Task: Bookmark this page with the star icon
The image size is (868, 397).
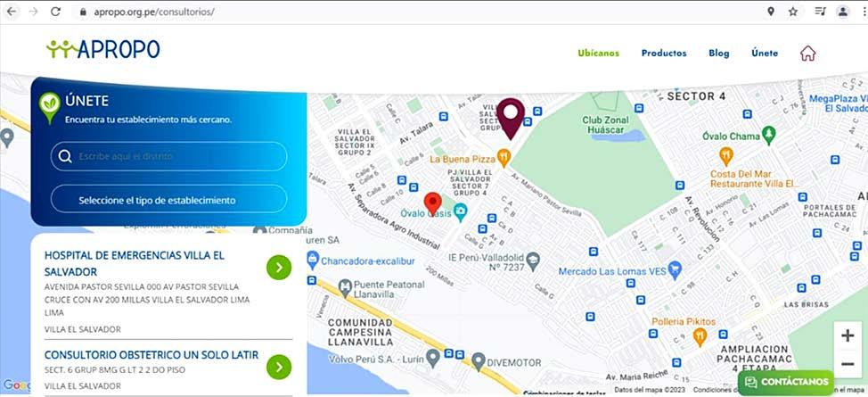Action: coord(793,12)
